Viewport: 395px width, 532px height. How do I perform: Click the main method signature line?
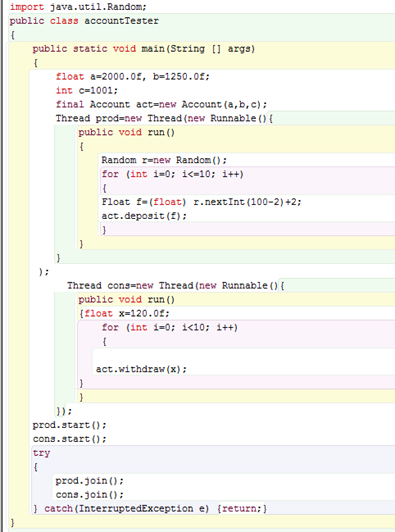click(144, 49)
